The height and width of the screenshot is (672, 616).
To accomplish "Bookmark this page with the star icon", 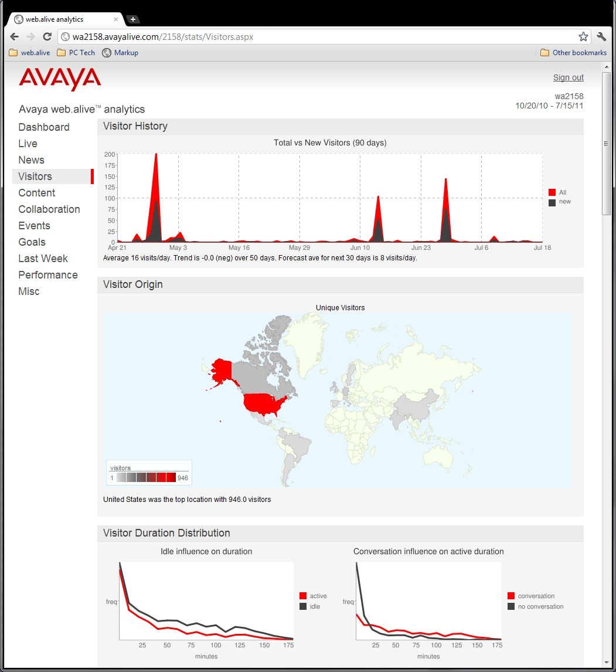I will pos(583,37).
